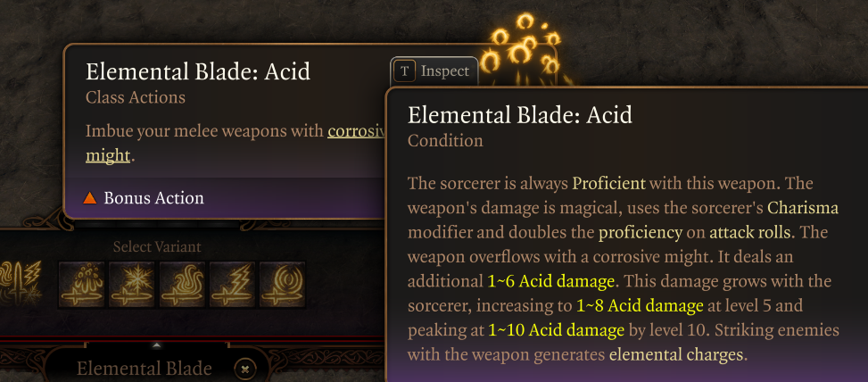Viewport: 868px width, 382px height.
Task: Select the Acid variant blade icon
Action: 80,284
